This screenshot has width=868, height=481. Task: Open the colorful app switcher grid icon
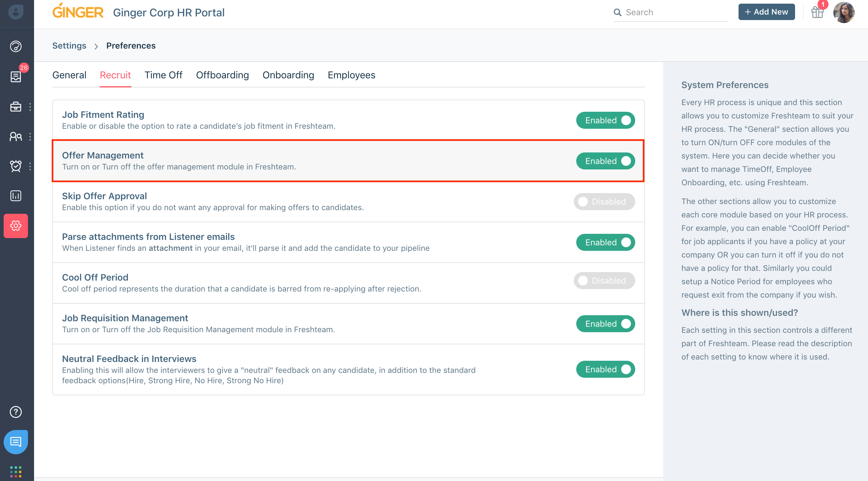15,472
